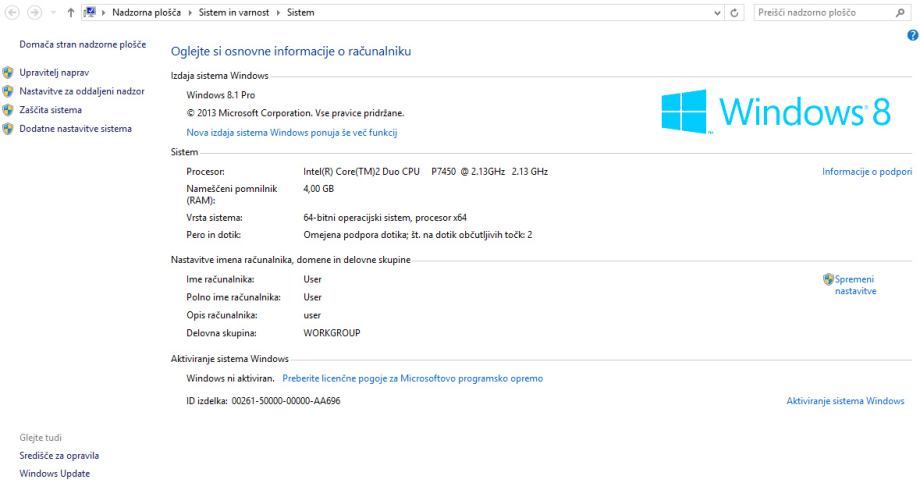Open Upravitelj naprav link

pyautogui.click(x=54, y=73)
